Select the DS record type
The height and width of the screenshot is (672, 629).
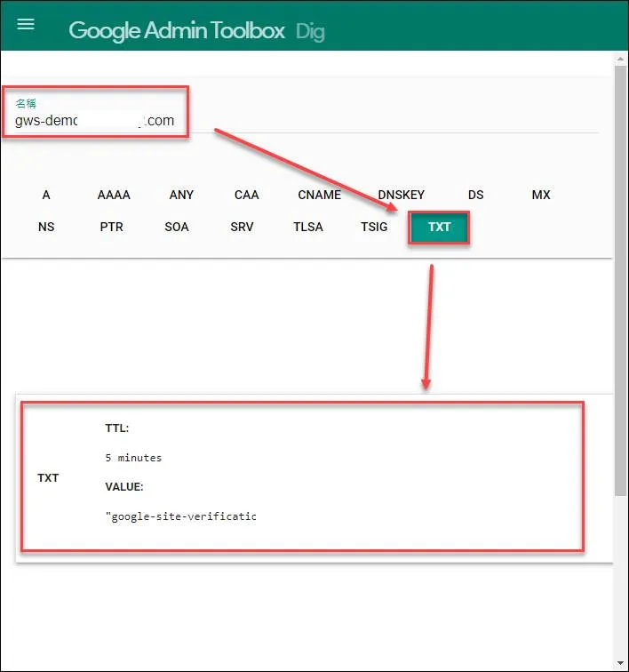475,195
